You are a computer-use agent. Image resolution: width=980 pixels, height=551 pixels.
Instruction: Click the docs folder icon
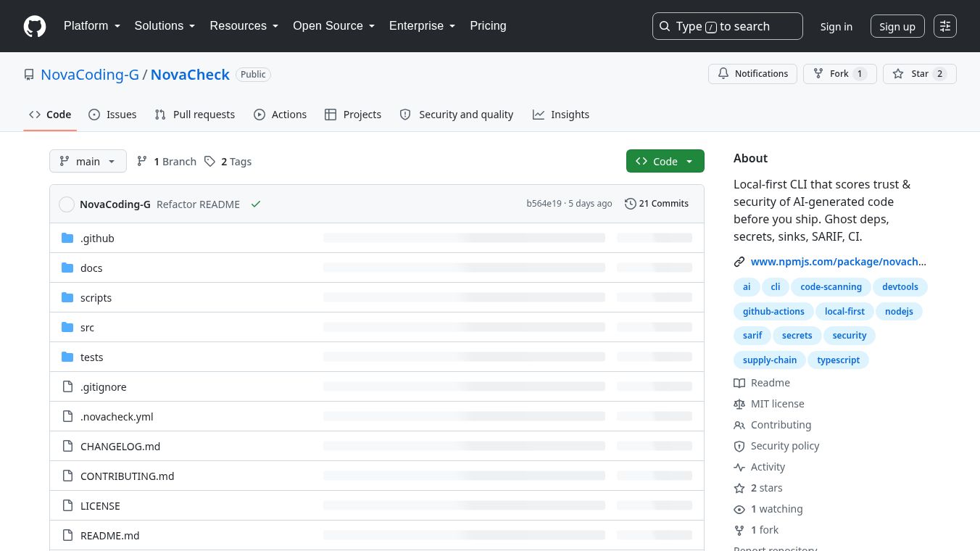(67, 268)
